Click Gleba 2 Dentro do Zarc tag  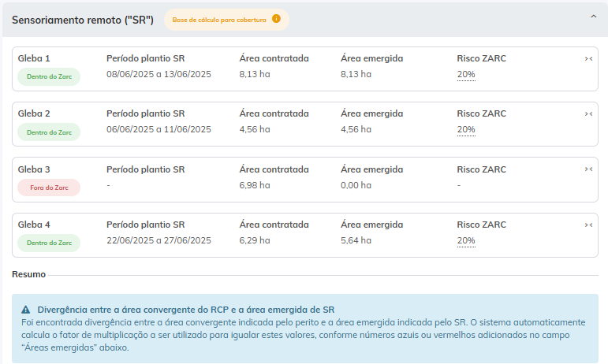coord(49,132)
